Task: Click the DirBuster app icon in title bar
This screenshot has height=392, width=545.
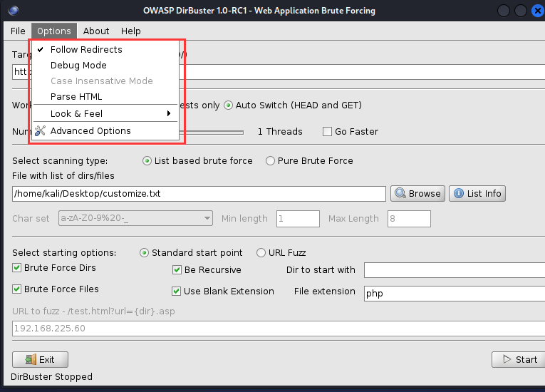Action: point(14,11)
